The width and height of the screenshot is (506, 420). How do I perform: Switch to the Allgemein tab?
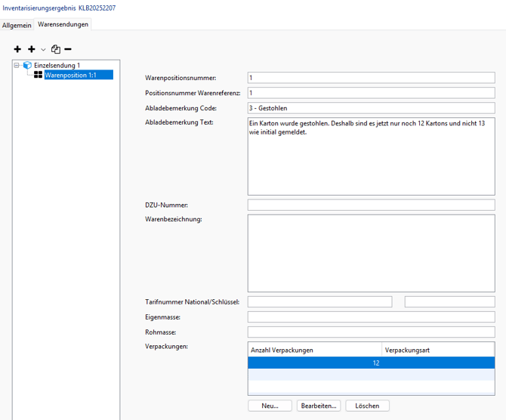(x=17, y=25)
